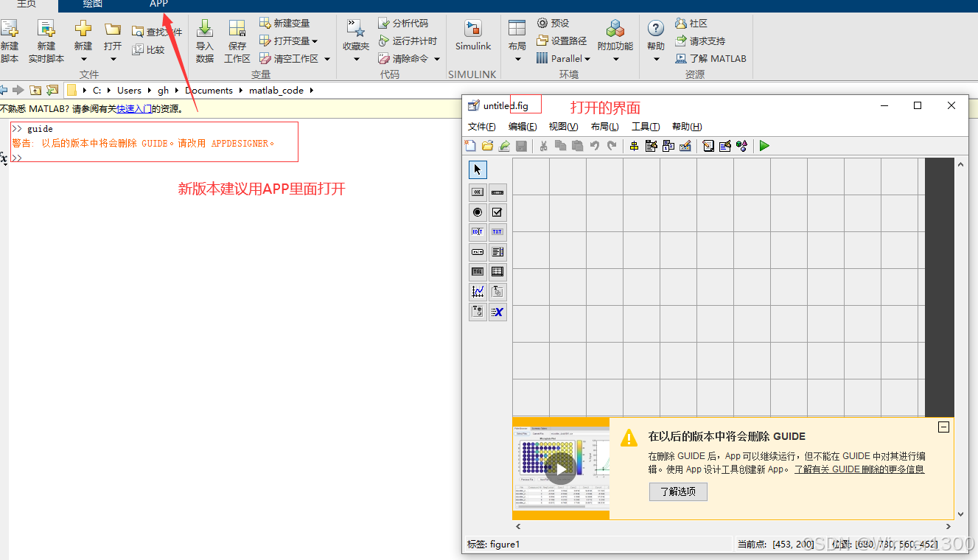Pick the Toggle Button (TGL) component
The width and height of the screenshot is (978, 560).
click(x=478, y=272)
